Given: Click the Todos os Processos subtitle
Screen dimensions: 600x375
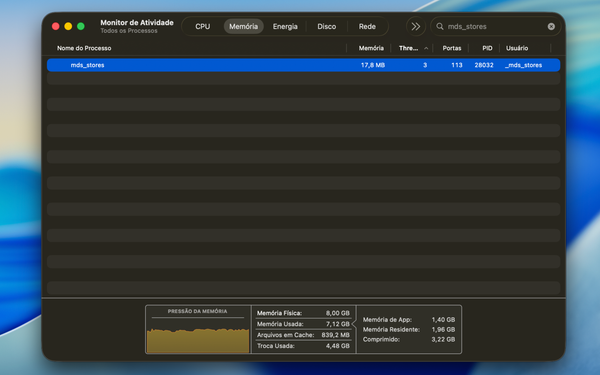Looking at the screenshot, I should (x=129, y=31).
